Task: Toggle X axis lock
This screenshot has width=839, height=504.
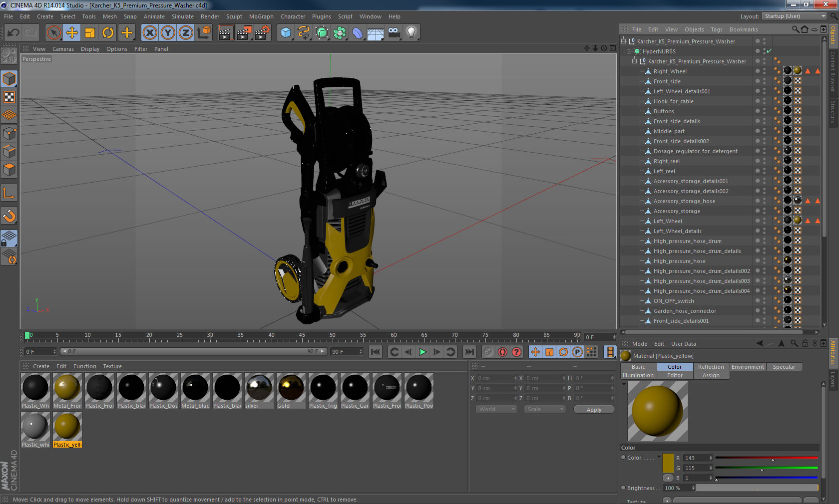Action: pos(149,33)
